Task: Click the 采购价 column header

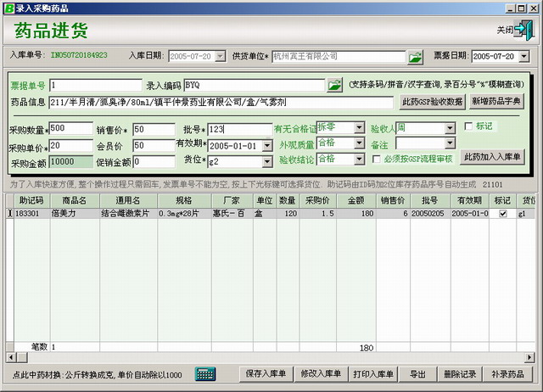Action: [x=317, y=200]
